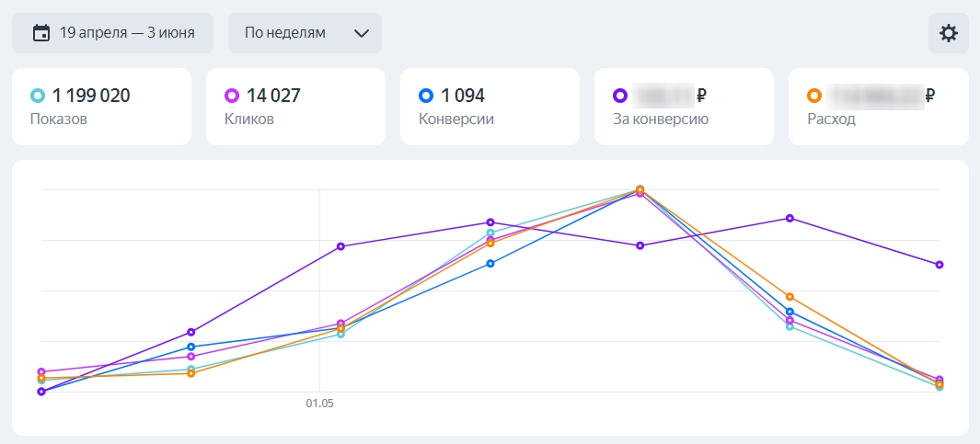Viewport: 980px width, 444px height.
Task: Click the dropdown chevron beside По неделям
Action: (362, 33)
